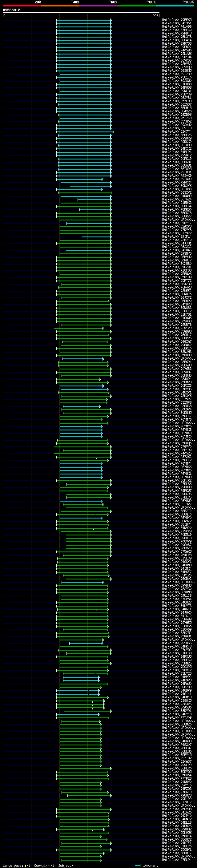Select label UniRef100_C6SXV2
The height and width of the screenshot is (868, 197).
click(x=176, y=192)
